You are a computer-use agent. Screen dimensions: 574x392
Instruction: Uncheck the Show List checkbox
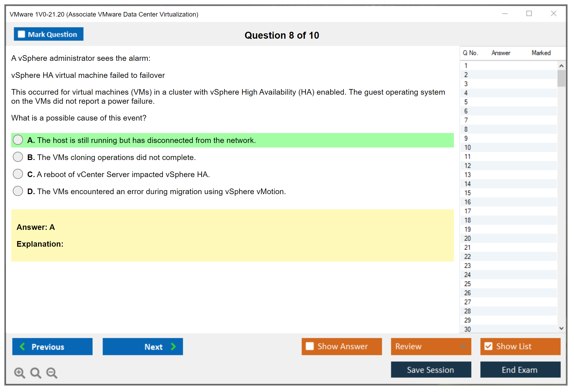tap(488, 346)
